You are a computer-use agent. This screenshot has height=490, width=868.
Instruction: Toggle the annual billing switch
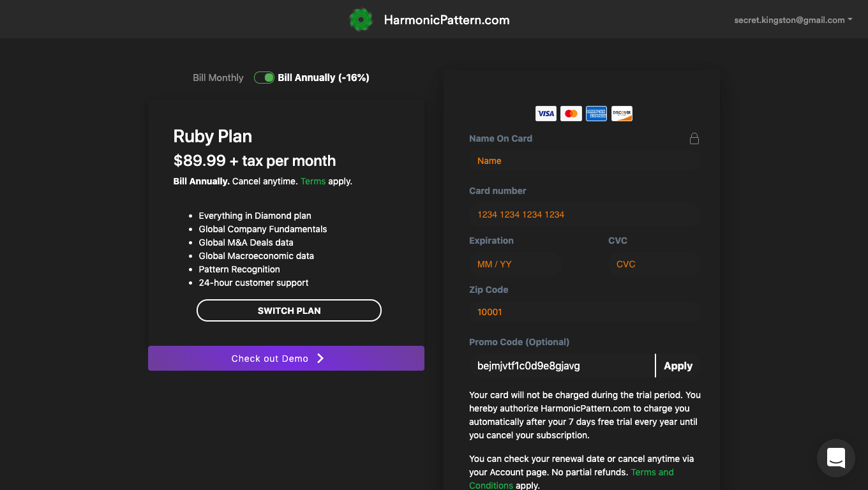click(264, 78)
